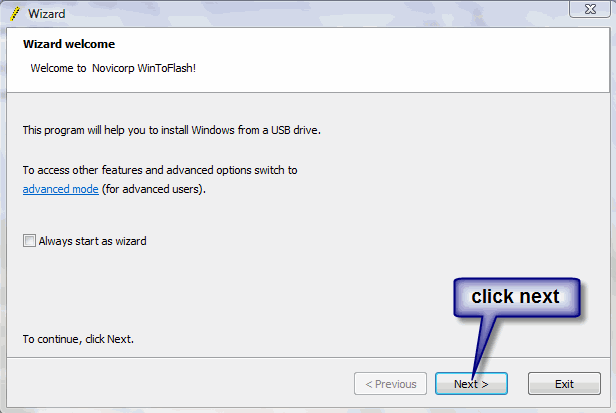Click the 'Wizard' window title text
Image resolution: width=616 pixels, height=413 pixels.
(x=47, y=14)
